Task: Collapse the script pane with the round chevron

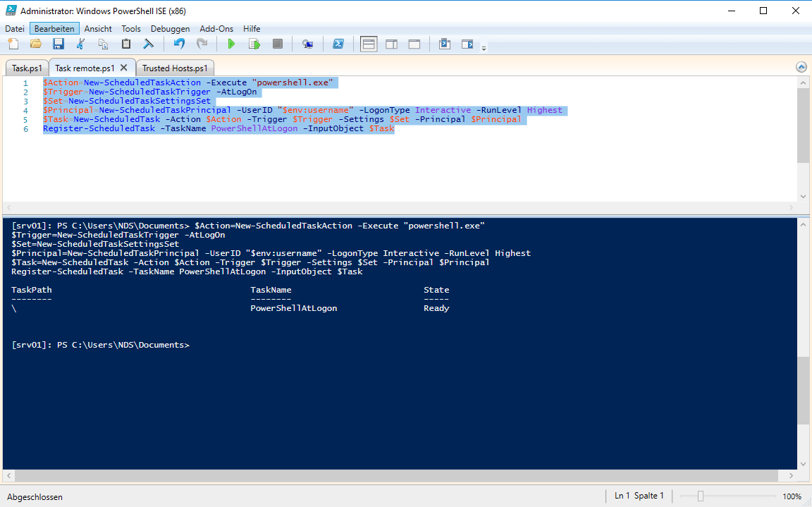Action: click(x=801, y=67)
